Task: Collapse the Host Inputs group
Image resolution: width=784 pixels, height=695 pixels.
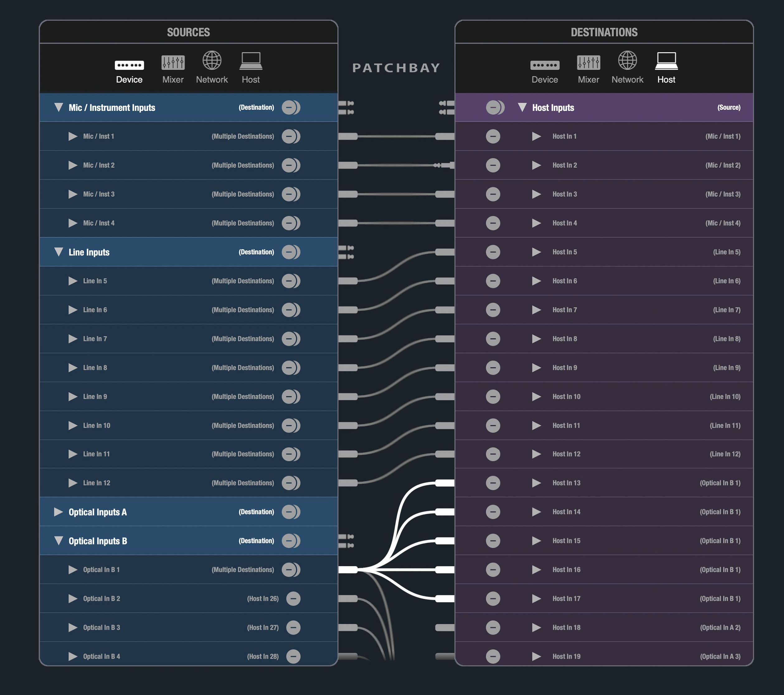Action: tap(522, 107)
